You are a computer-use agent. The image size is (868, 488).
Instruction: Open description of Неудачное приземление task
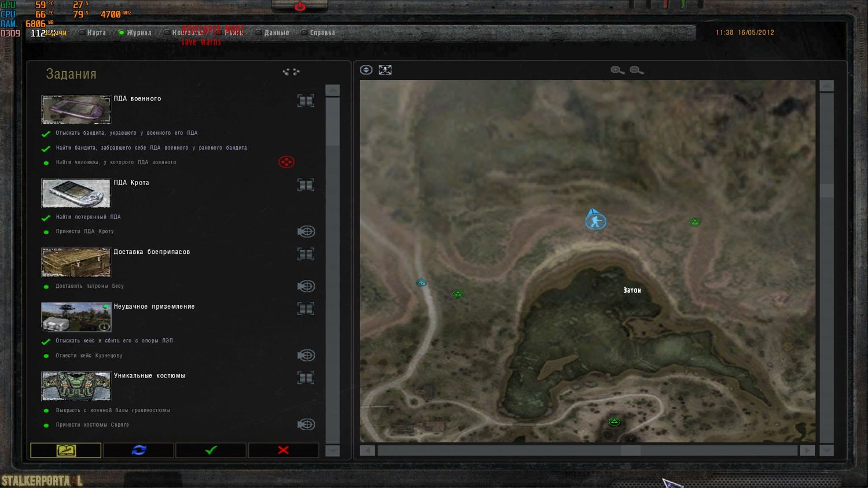306,309
